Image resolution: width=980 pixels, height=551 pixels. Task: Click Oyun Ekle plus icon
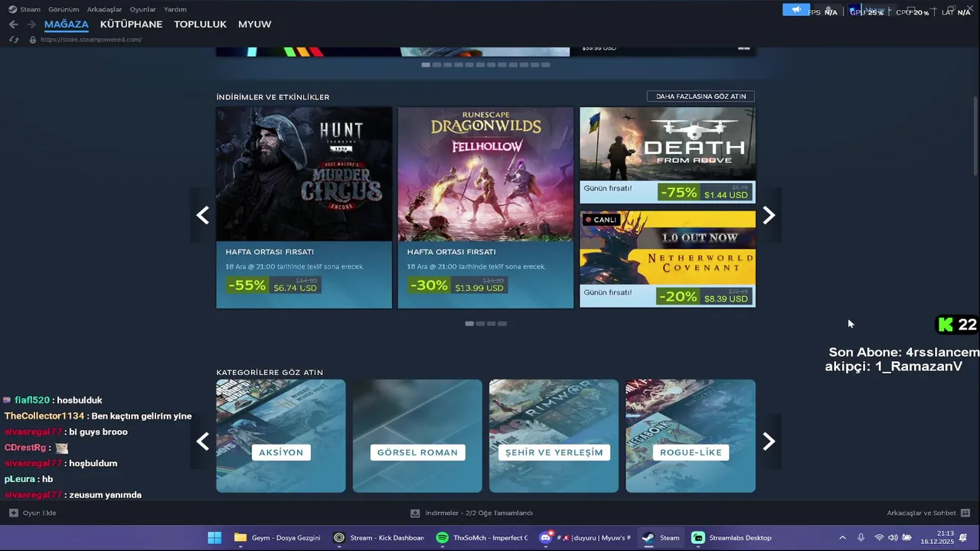pyautogui.click(x=13, y=513)
